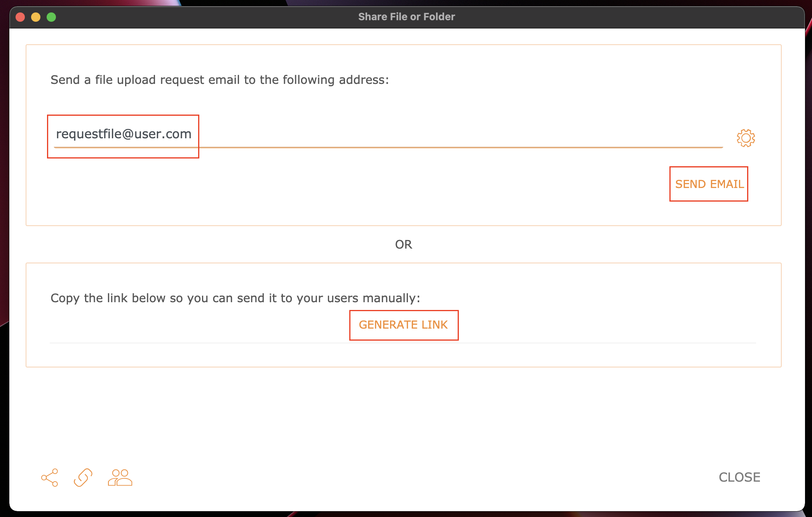Open the email settings gear icon
The width and height of the screenshot is (812, 517).
[746, 138]
